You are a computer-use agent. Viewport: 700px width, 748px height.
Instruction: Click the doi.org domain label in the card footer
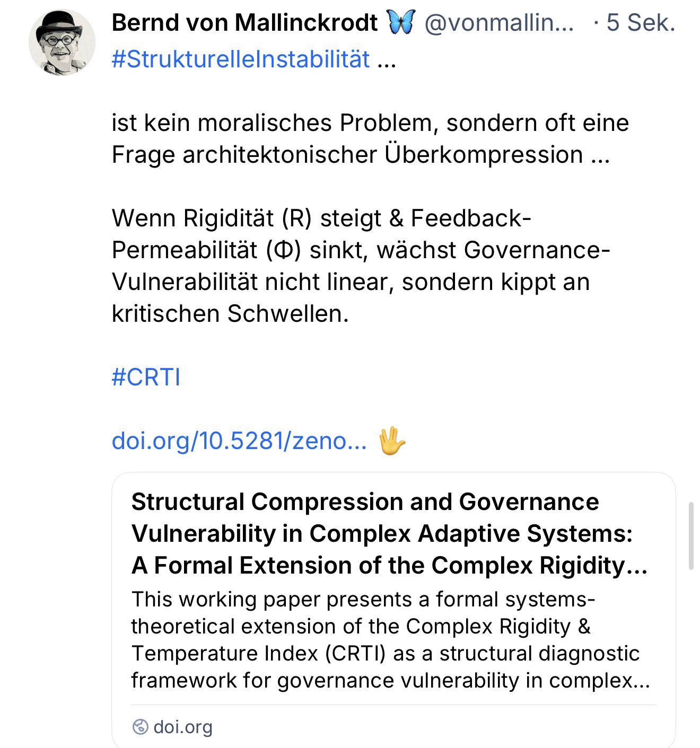point(182,727)
